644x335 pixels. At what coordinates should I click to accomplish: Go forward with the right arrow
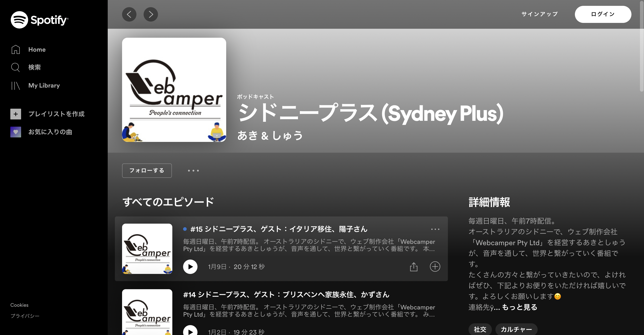[151, 14]
